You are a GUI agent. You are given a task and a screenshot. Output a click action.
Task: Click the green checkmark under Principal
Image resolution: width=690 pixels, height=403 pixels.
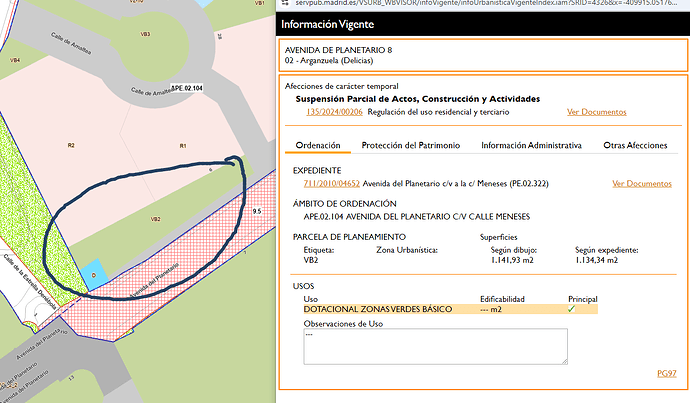click(x=571, y=309)
